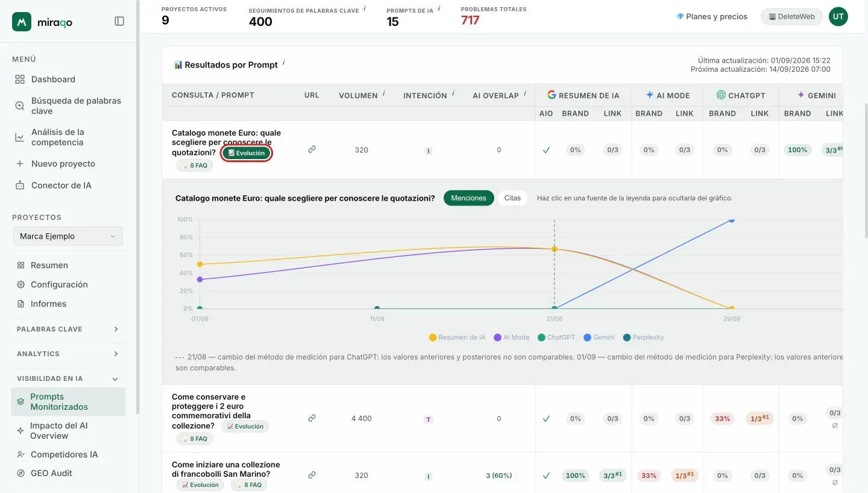
Task: Click the miraqo logo icon
Action: 22,22
